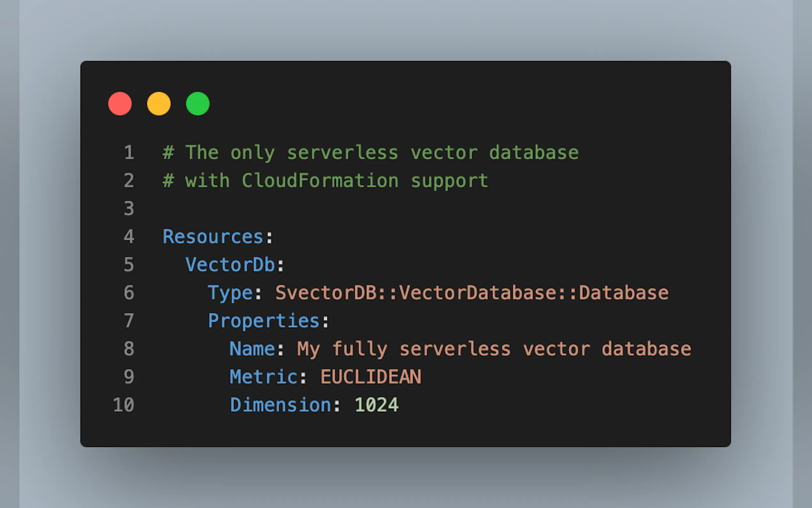The height and width of the screenshot is (508, 812).
Task: Click the 'Name' property key
Action: (253, 349)
